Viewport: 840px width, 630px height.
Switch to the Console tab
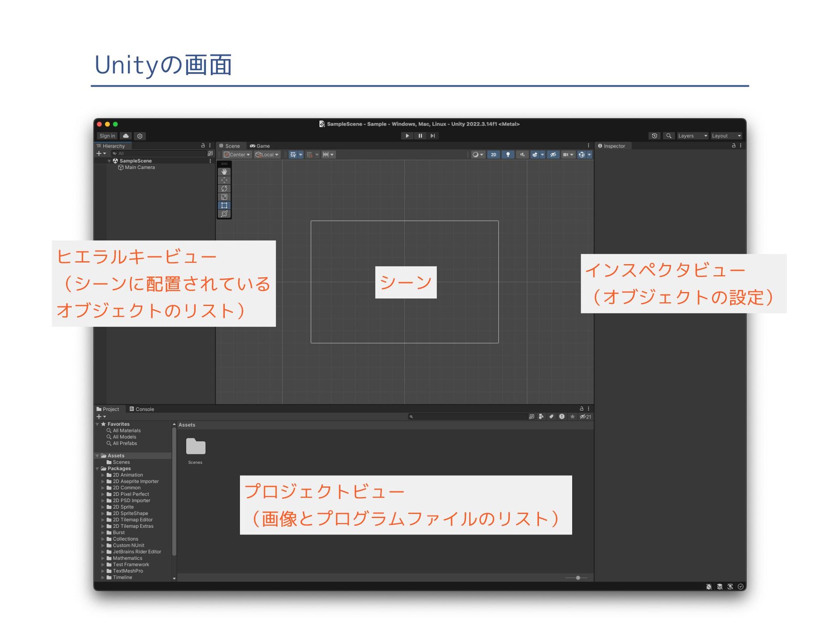pos(142,409)
